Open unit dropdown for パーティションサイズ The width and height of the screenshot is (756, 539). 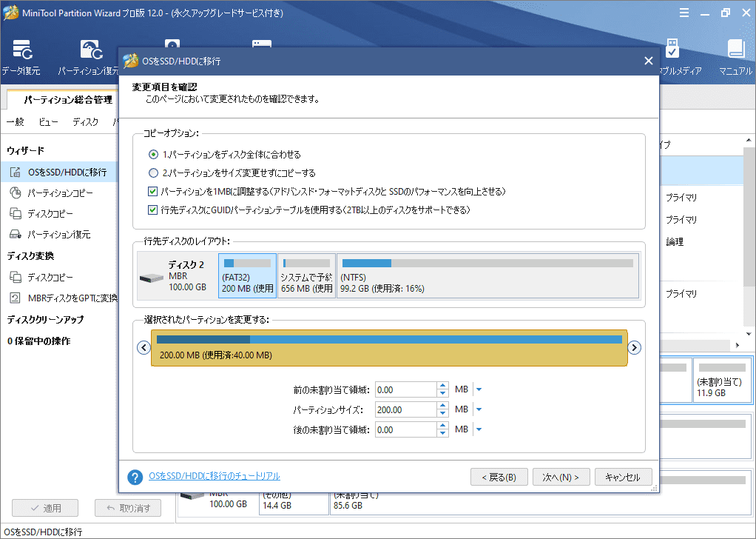[479, 409]
